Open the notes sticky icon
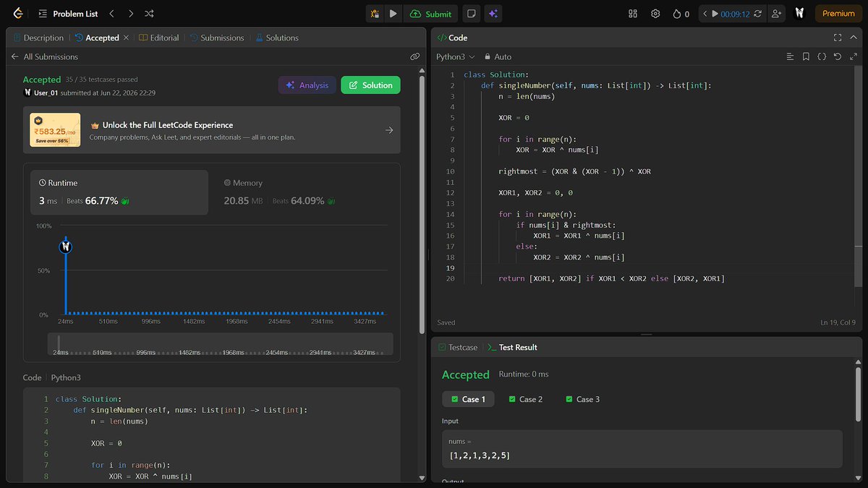This screenshot has width=868, height=488. 471,13
